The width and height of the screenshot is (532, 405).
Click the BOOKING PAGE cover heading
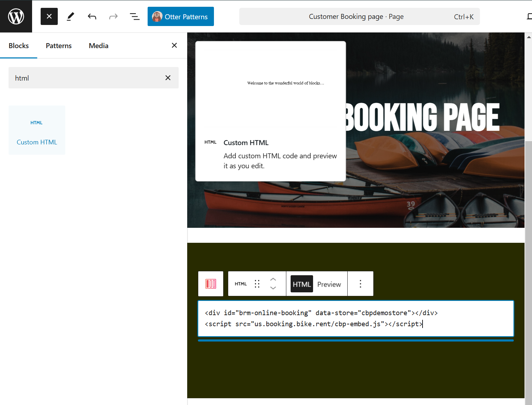click(423, 117)
